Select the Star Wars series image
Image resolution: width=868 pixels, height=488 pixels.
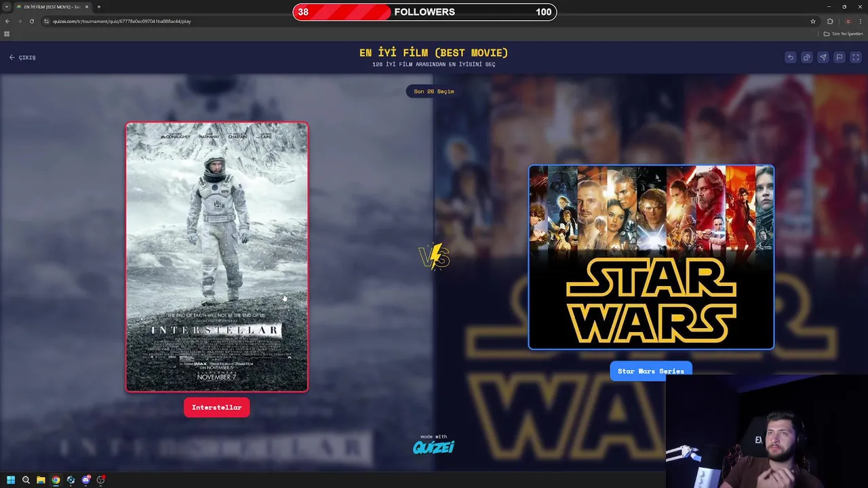(651, 258)
